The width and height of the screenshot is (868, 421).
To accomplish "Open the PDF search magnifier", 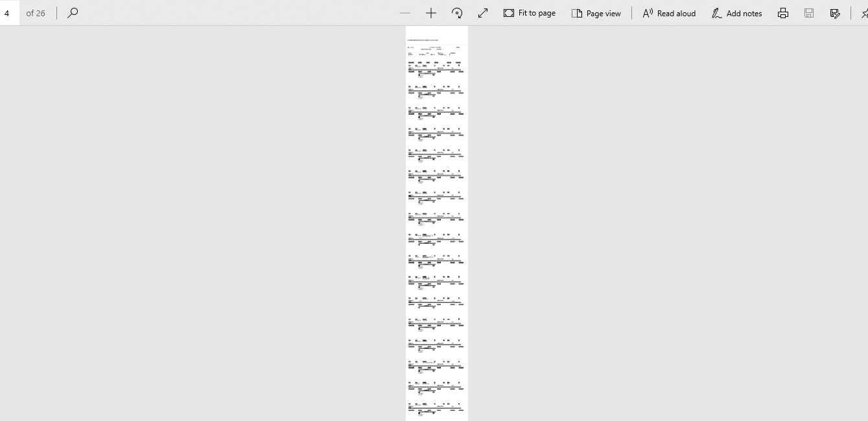I will pyautogui.click(x=73, y=12).
